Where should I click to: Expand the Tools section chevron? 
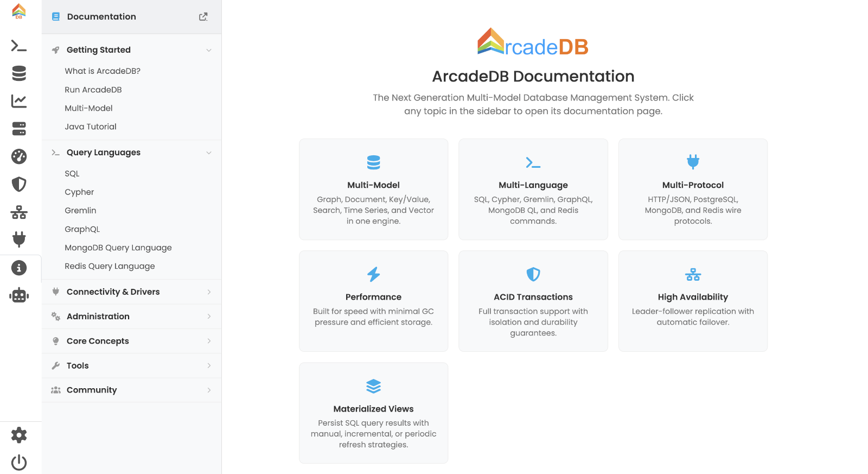(209, 365)
